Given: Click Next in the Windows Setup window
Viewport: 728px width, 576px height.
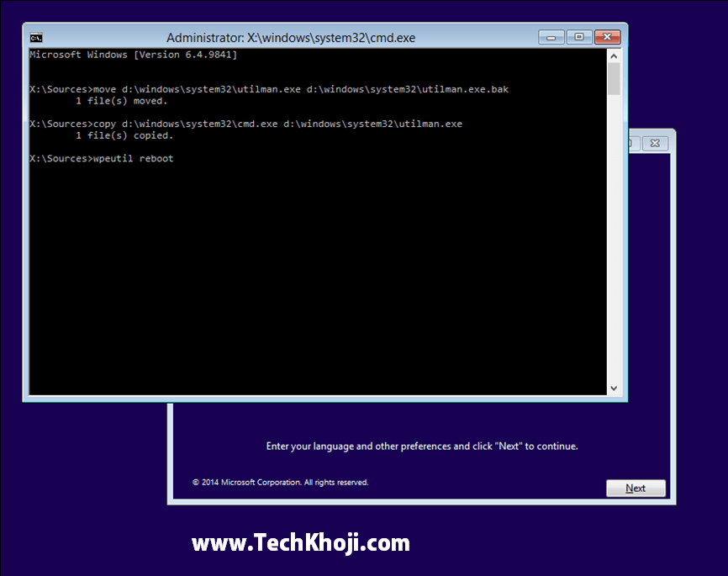Looking at the screenshot, I should [636, 489].
